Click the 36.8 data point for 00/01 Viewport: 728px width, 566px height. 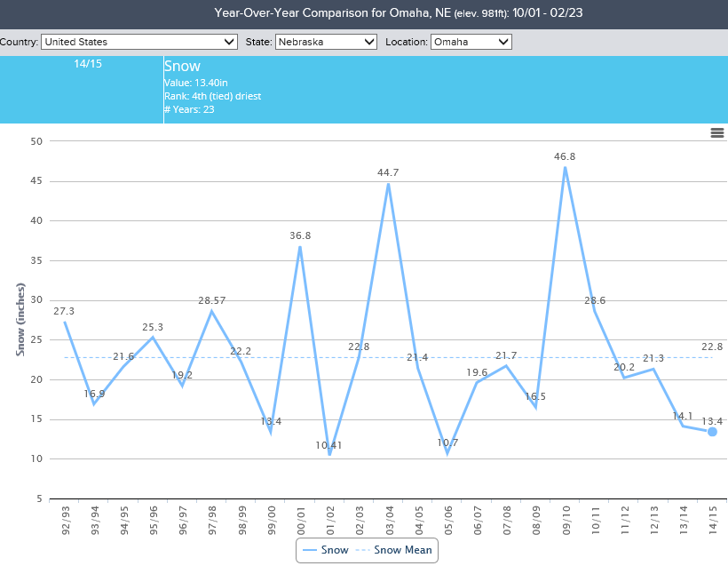click(x=299, y=247)
